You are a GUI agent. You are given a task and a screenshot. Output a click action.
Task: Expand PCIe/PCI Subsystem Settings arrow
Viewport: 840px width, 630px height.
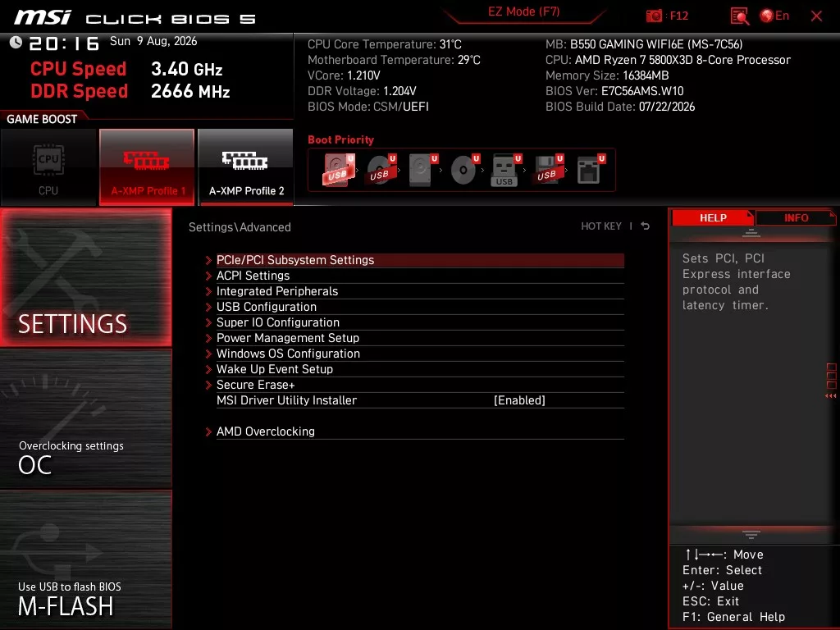[208, 260]
